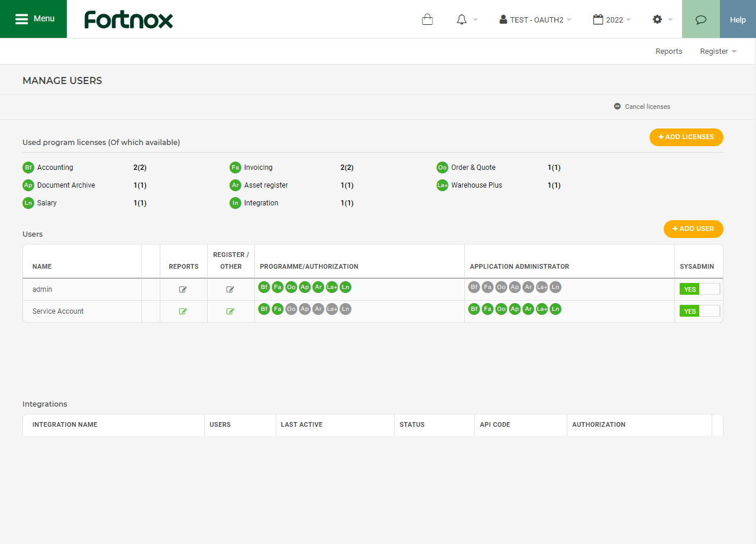Click the Sysadmin column header
Image resolution: width=756 pixels, height=544 pixels.
697,266
